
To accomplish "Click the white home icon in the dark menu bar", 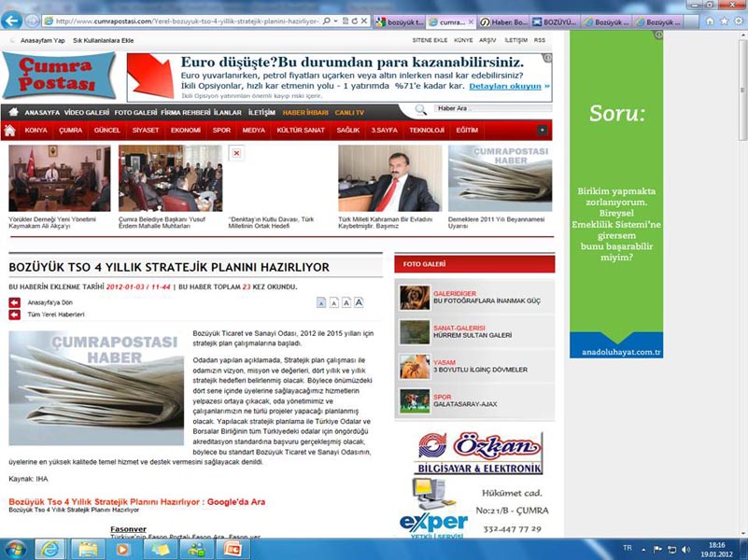I will tap(13, 112).
